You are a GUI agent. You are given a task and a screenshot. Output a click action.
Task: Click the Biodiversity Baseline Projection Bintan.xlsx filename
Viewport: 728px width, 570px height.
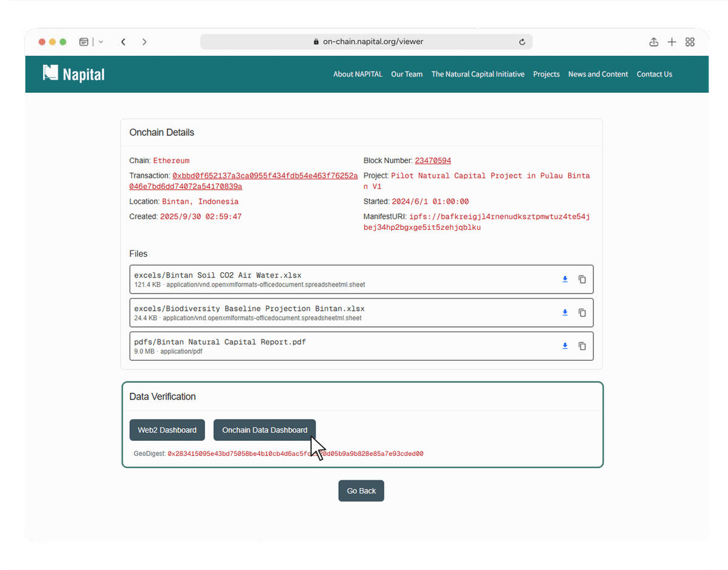[x=249, y=309]
